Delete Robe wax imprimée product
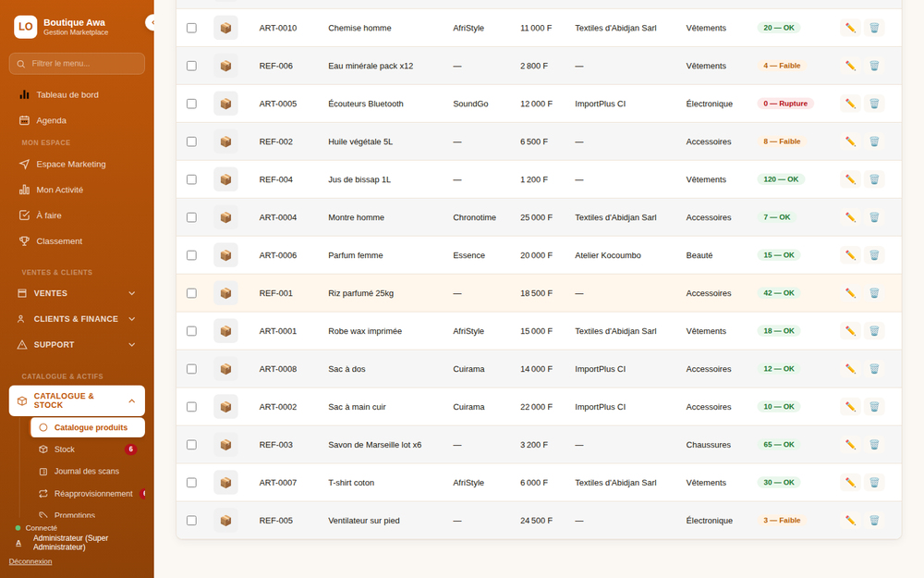Image resolution: width=924 pixels, height=578 pixels. [x=874, y=331]
